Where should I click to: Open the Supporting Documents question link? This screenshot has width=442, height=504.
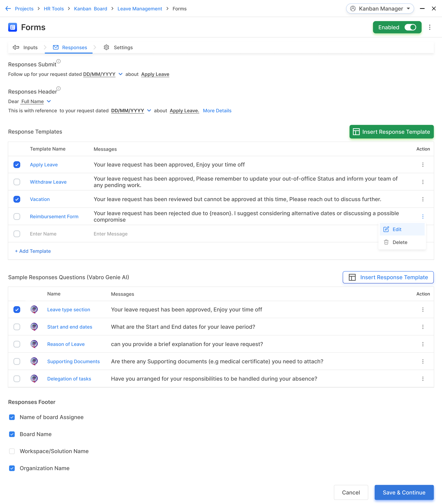[x=73, y=361]
